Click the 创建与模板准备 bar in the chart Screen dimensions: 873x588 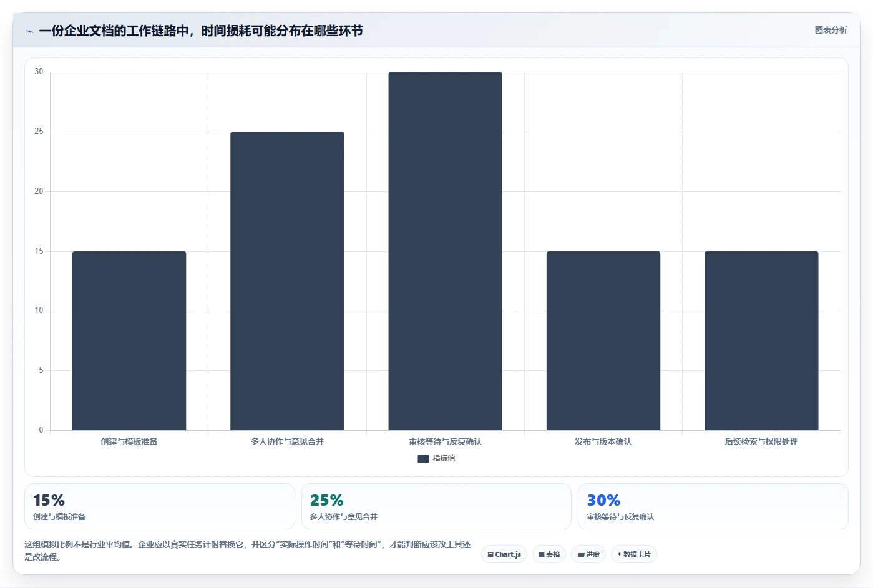129,340
